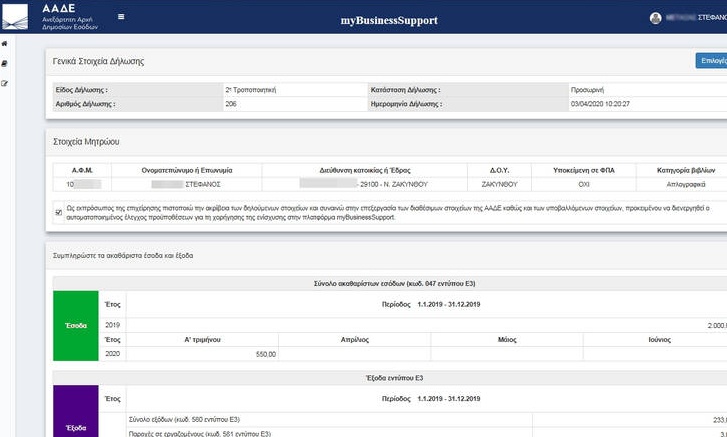Click the blue Επιλογές button
The width and height of the screenshot is (727, 437).
pos(711,61)
